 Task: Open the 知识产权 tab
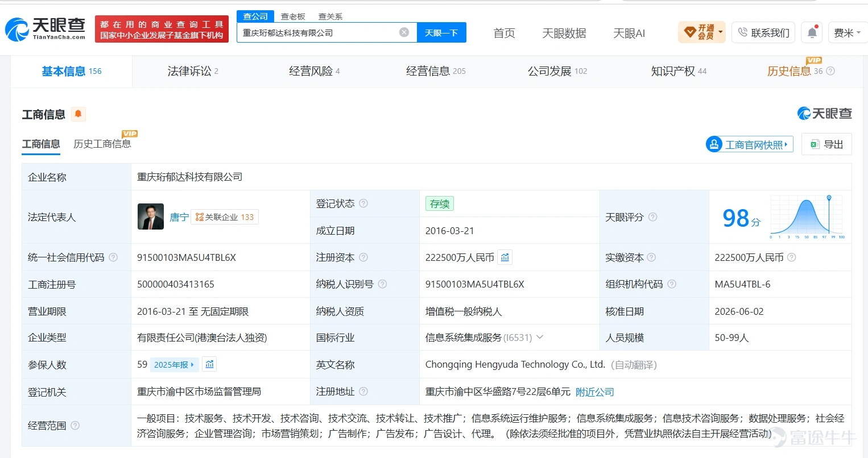(x=679, y=71)
